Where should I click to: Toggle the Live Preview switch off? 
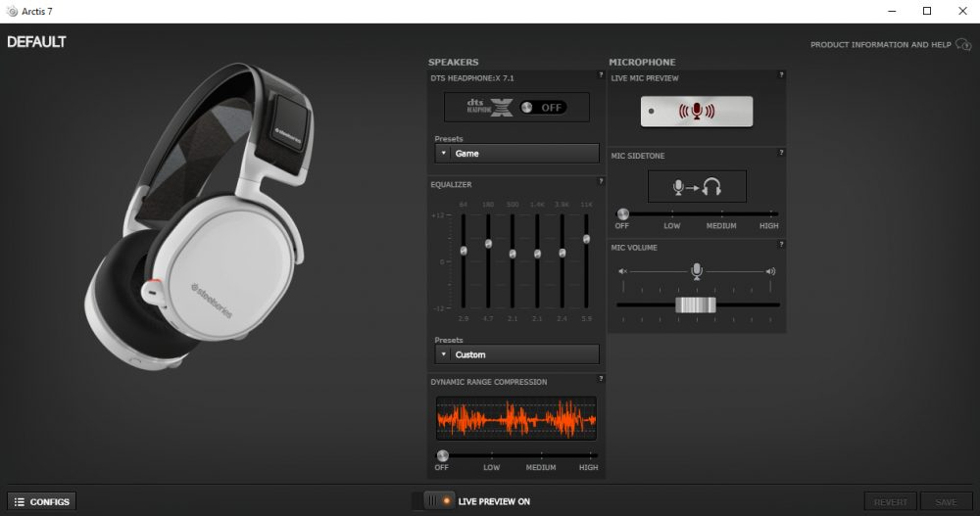438,501
